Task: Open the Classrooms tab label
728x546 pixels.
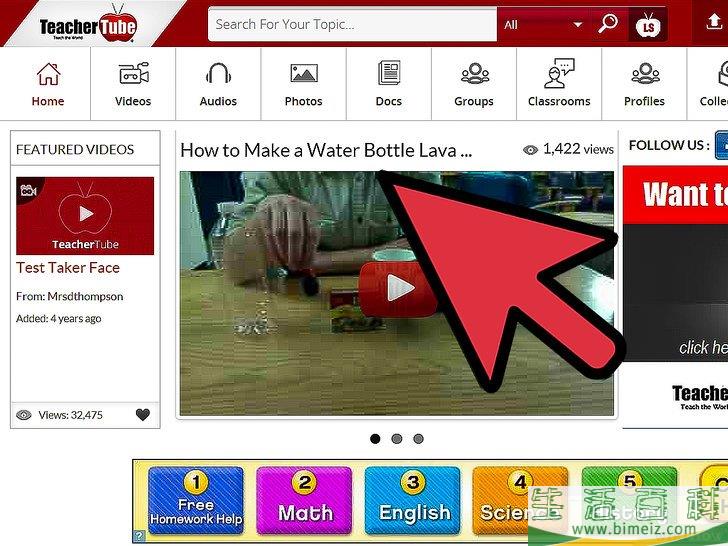Action: [559, 101]
